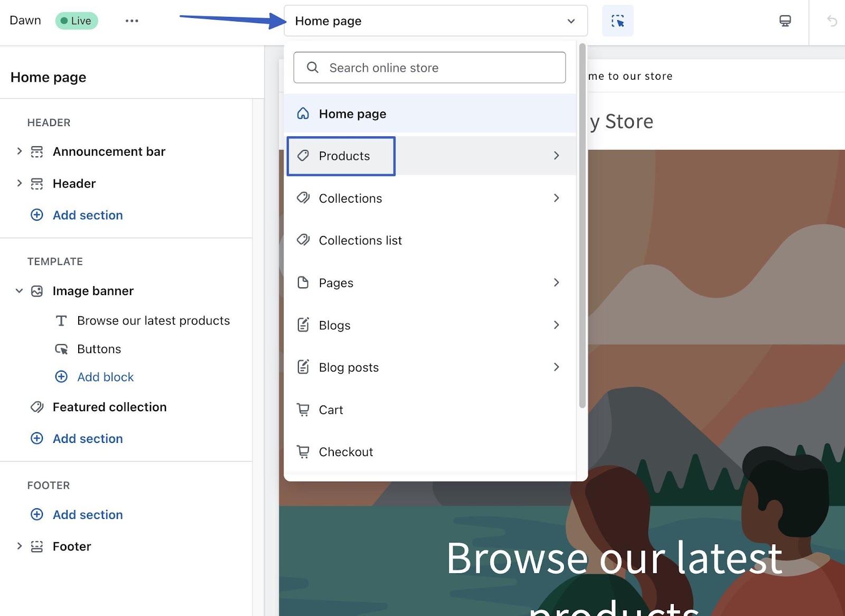
Task: Click Add section under Template
Action: coord(88,439)
